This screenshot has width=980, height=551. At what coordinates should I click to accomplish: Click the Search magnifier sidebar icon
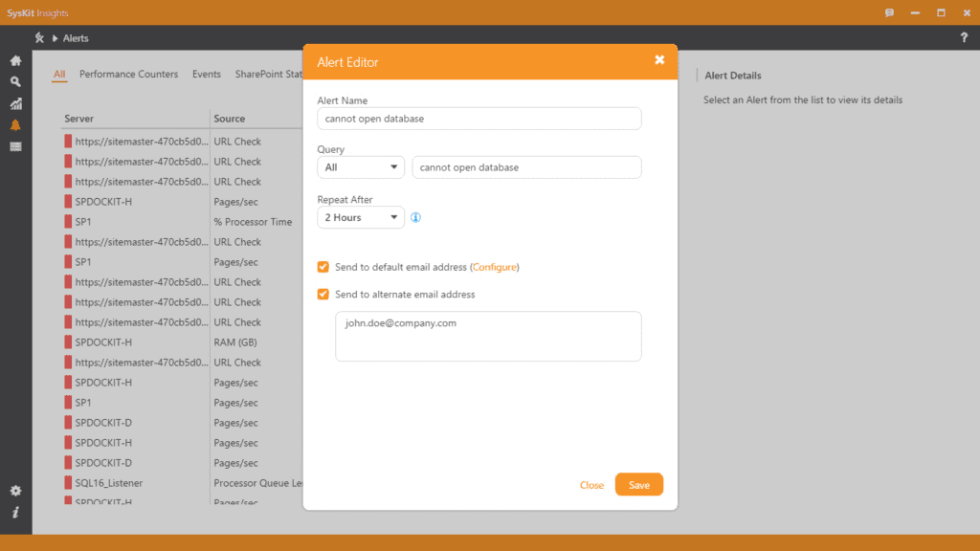pos(15,82)
